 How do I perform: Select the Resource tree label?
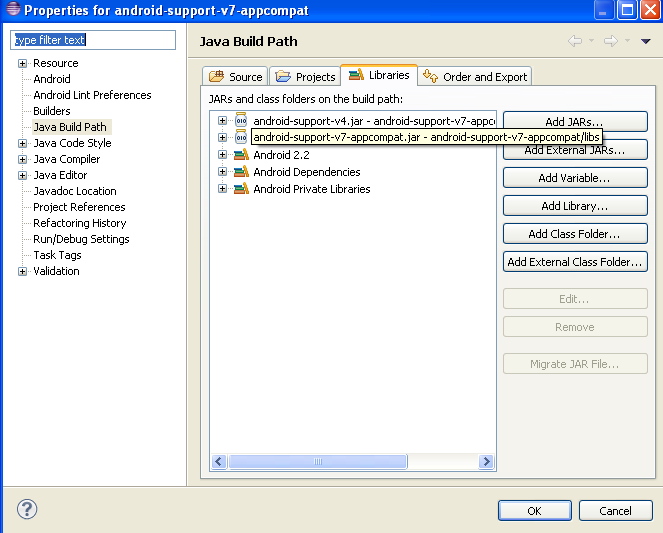(x=56, y=63)
